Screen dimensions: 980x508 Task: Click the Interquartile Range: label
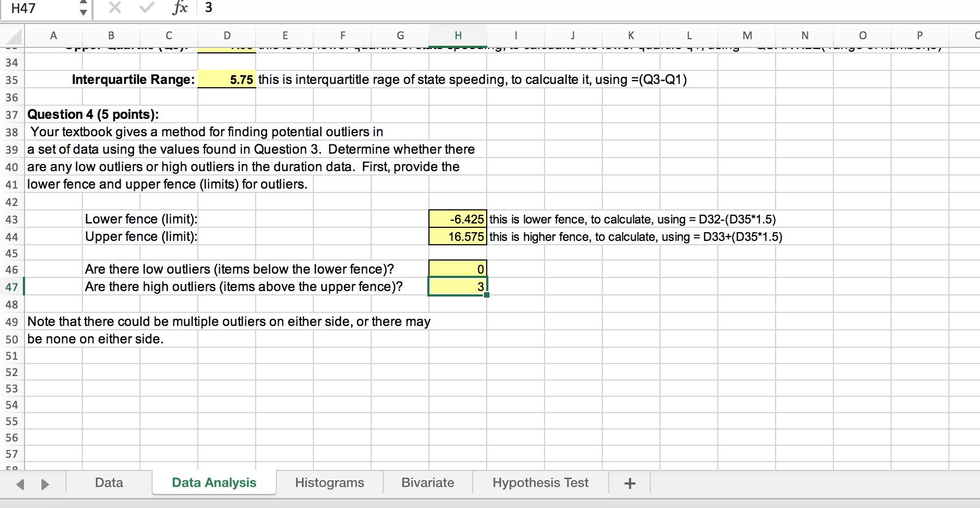pyautogui.click(x=134, y=80)
